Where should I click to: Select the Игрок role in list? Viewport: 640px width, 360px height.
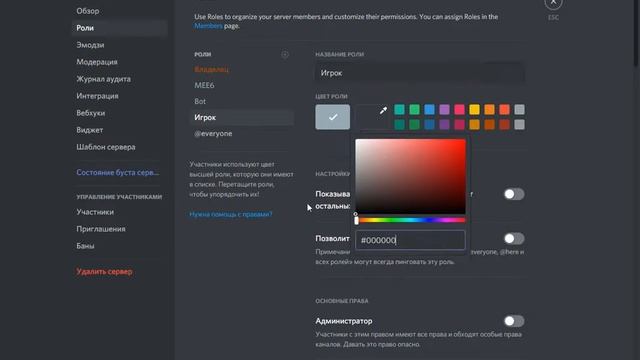pos(242,118)
